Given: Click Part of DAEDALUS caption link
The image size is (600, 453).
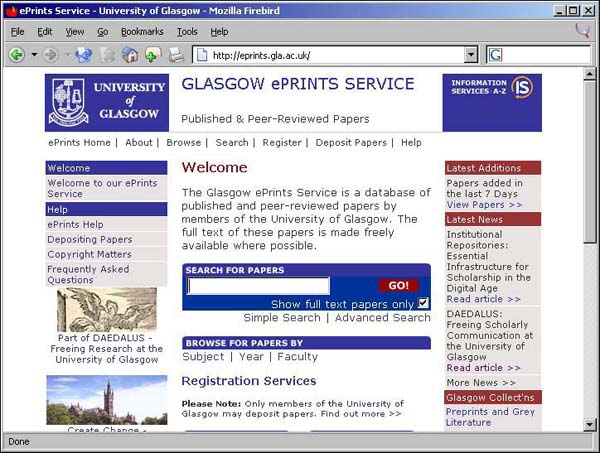Looking at the screenshot, I should [x=107, y=349].
